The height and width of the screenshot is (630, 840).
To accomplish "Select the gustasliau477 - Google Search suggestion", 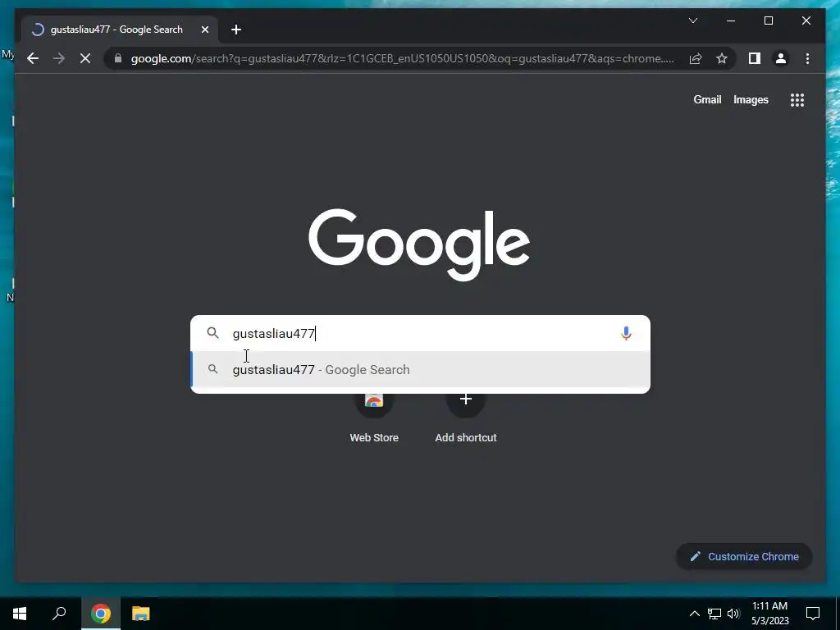I will coord(421,370).
